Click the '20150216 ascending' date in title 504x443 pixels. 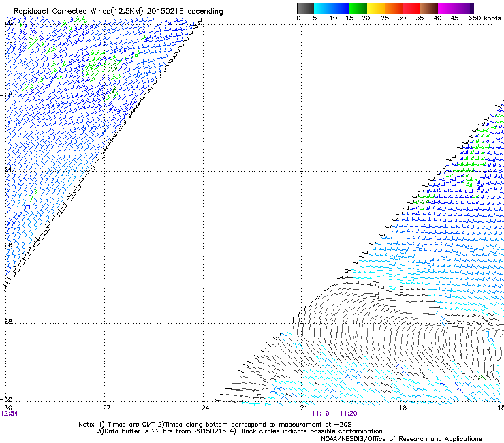pyautogui.click(x=185, y=12)
